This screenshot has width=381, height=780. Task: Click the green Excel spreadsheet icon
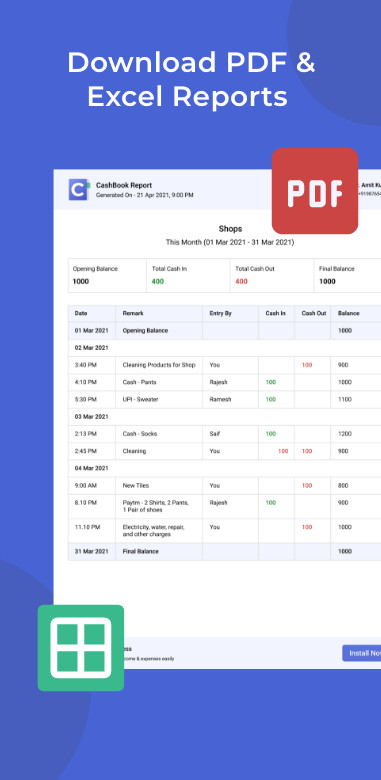(81, 648)
